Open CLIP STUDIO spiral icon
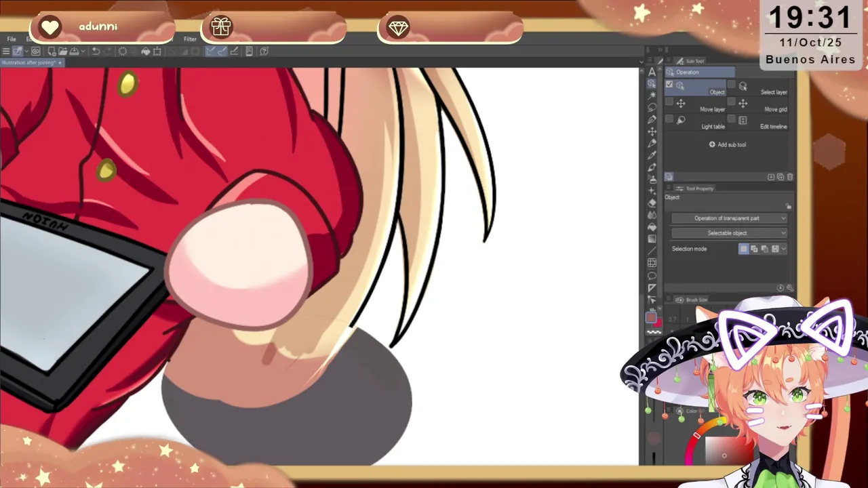The height and width of the screenshot is (488, 868). 35,52
